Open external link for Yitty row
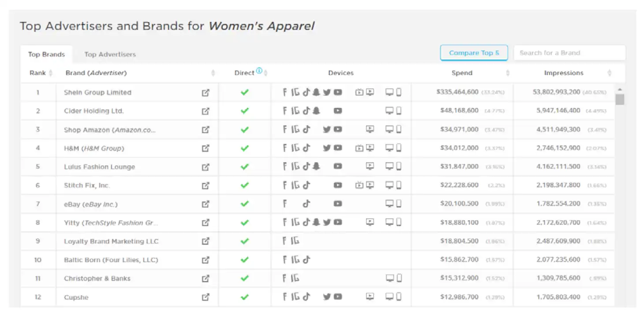The height and width of the screenshot is (315, 644). tap(206, 222)
